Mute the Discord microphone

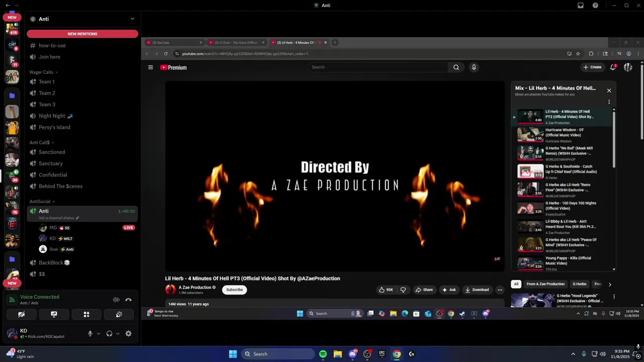(x=90, y=333)
